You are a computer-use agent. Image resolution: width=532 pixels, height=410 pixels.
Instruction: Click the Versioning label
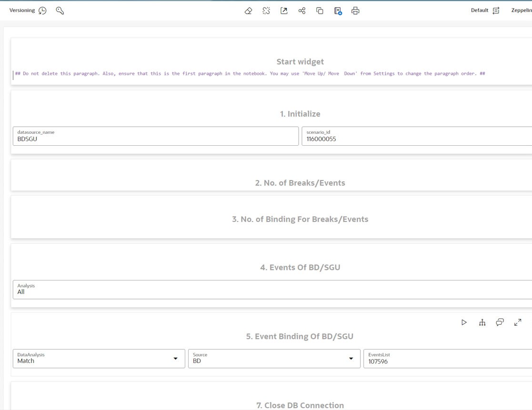22,10
